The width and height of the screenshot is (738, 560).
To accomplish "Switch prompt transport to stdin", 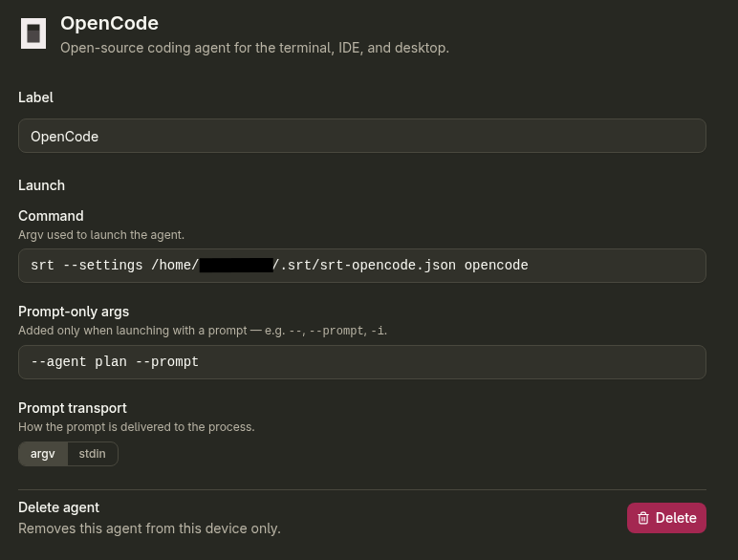I will pos(92,454).
